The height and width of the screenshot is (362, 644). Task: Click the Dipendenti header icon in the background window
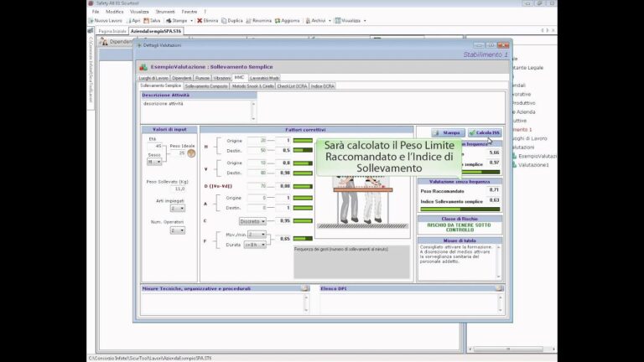point(103,41)
